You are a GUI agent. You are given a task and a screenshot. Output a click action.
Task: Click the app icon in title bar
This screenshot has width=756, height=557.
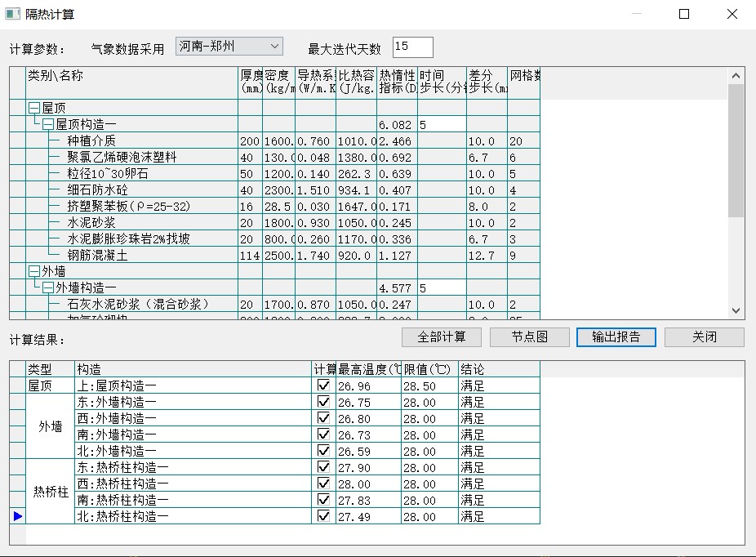(x=12, y=14)
